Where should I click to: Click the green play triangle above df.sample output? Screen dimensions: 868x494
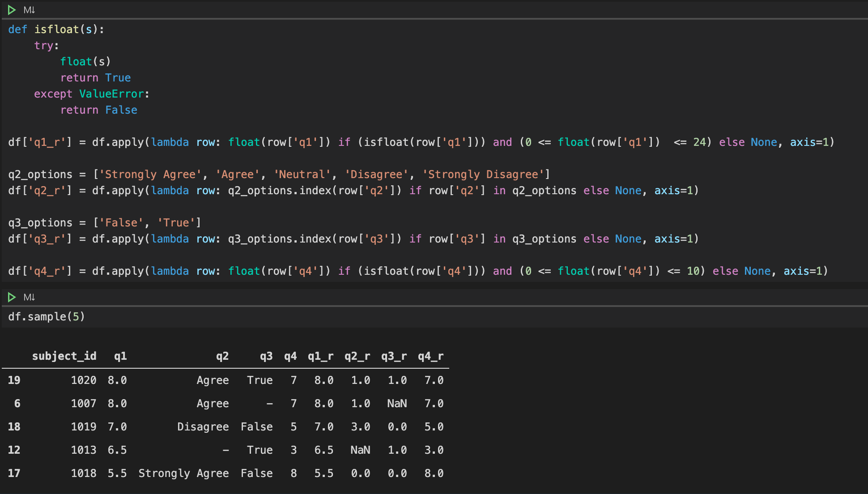pyautogui.click(x=12, y=297)
